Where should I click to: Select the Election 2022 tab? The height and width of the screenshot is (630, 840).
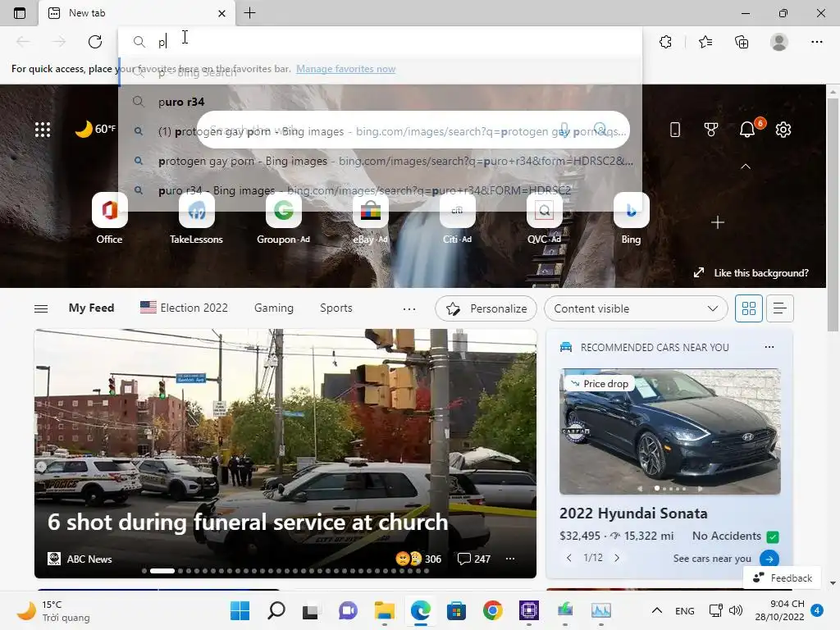184,308
